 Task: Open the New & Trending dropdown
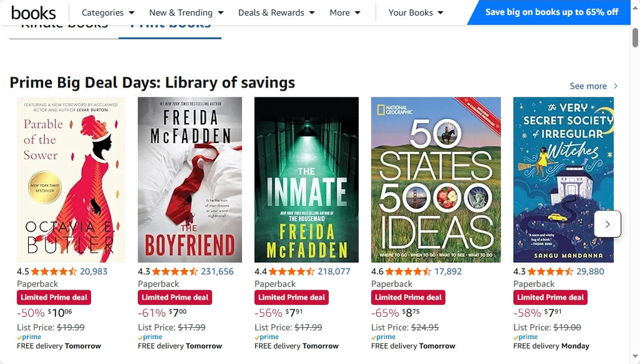click(x=186, y=12)
